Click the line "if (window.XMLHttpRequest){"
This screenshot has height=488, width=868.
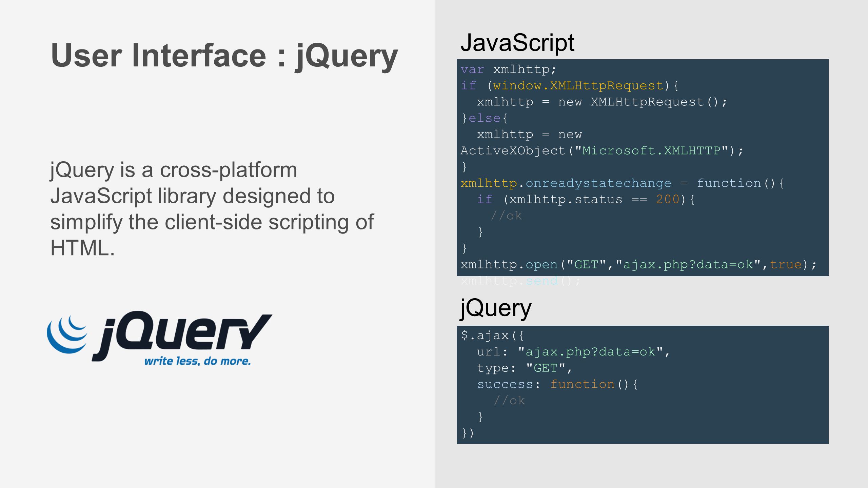(570, 86)
